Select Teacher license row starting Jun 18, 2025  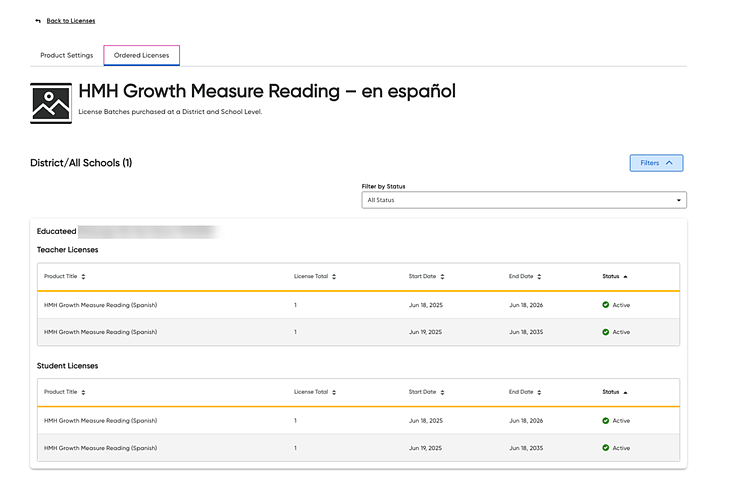click(358, 305)
